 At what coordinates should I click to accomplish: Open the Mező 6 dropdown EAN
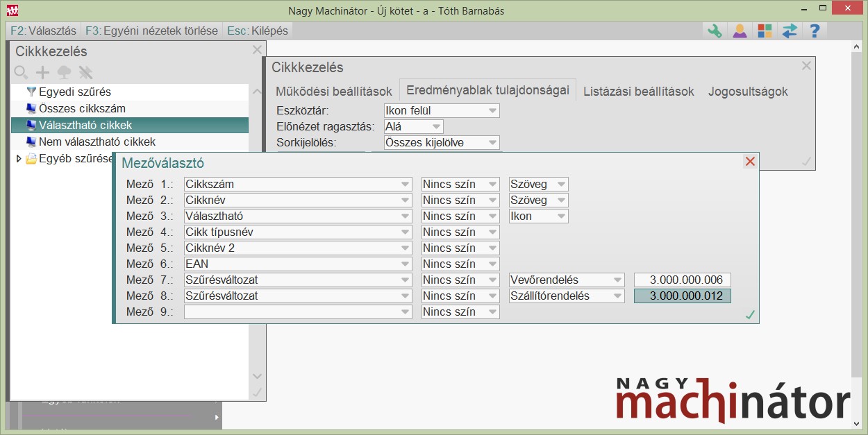pyautogui.click(x=299, y=264)
